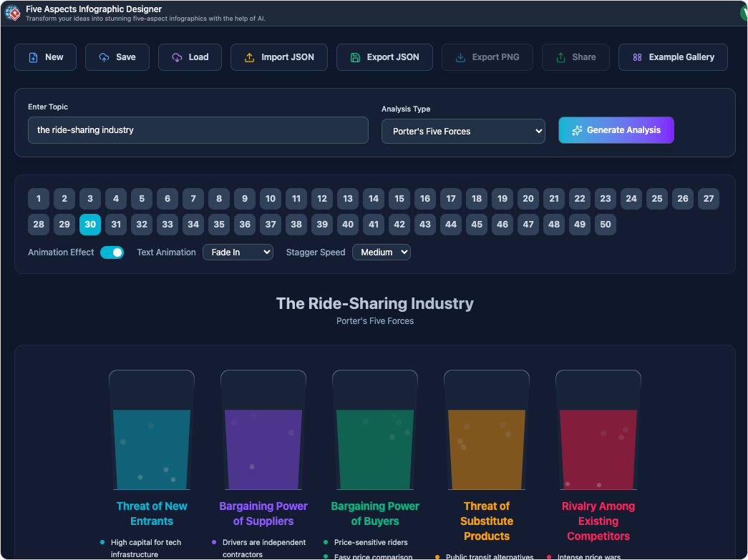Click the sparkle icon in Generate Analysis
The image size is (748, 560).
tap(577, 131)
